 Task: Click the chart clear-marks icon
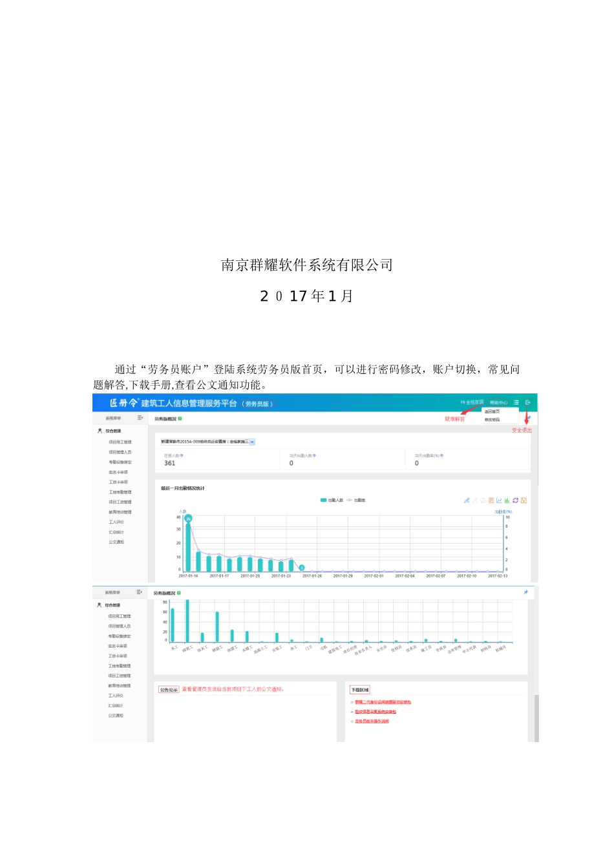coord(483,501)
